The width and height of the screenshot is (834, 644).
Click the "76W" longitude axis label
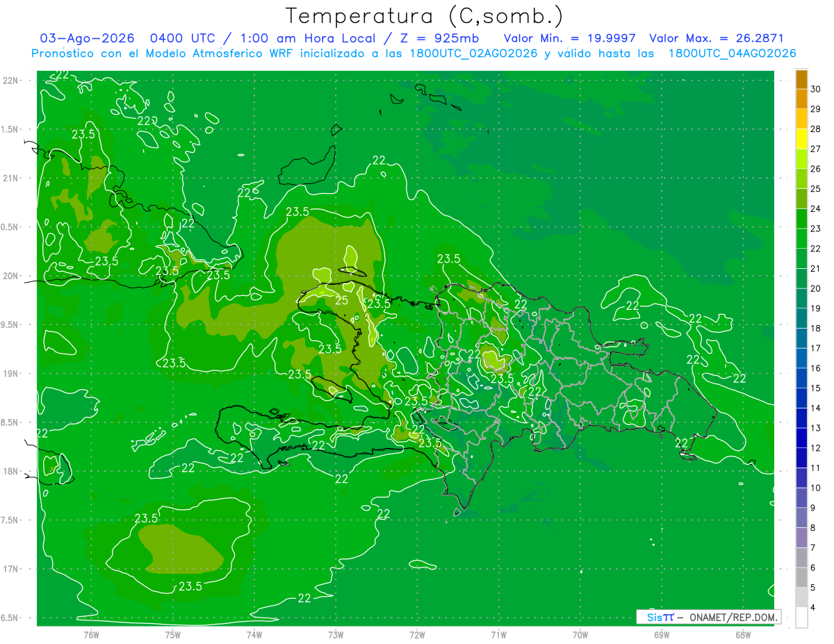pos(91,634)
